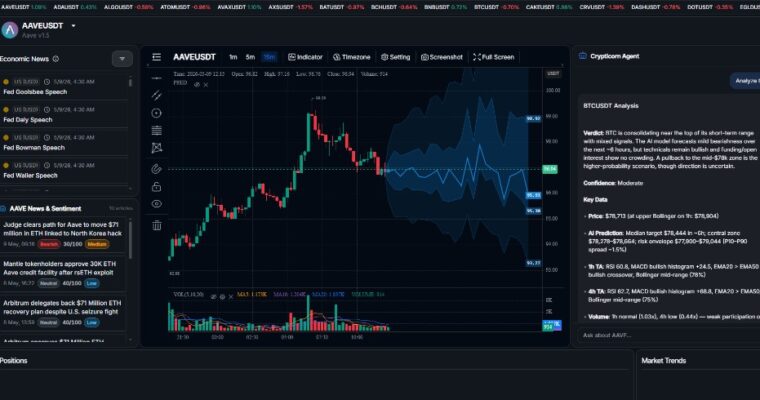Click the Market Trends panel header

[664, 361]
